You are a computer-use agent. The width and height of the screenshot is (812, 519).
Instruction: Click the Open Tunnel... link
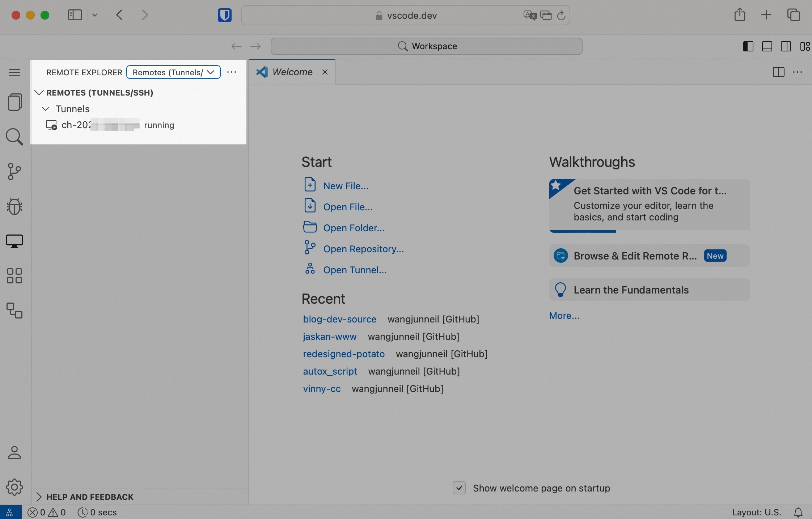(x=355, y=270)
